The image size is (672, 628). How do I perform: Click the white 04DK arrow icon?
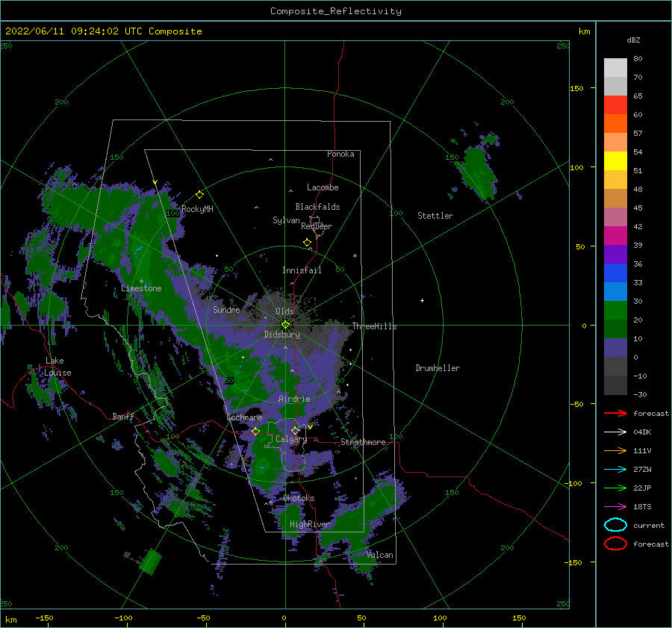pyautogui.click(x=615, y=432)
